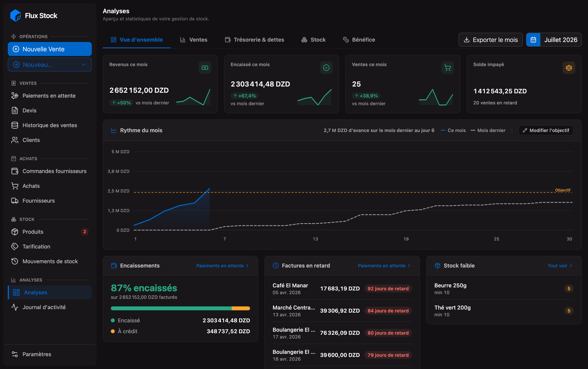Follow Paiements en attente link in Factures en retard
The width and height of the screenshot is (588, 369).
coord(384,266)
